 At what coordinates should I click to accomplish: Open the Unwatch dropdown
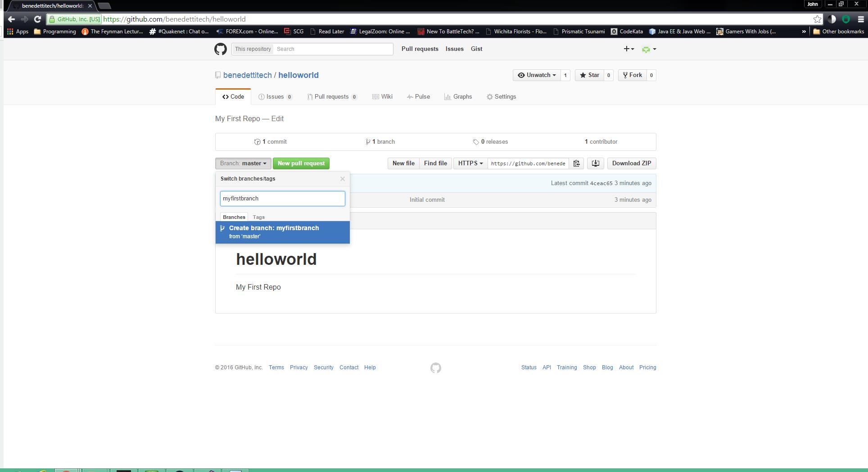pyautogui.click(x=537, y=75)
